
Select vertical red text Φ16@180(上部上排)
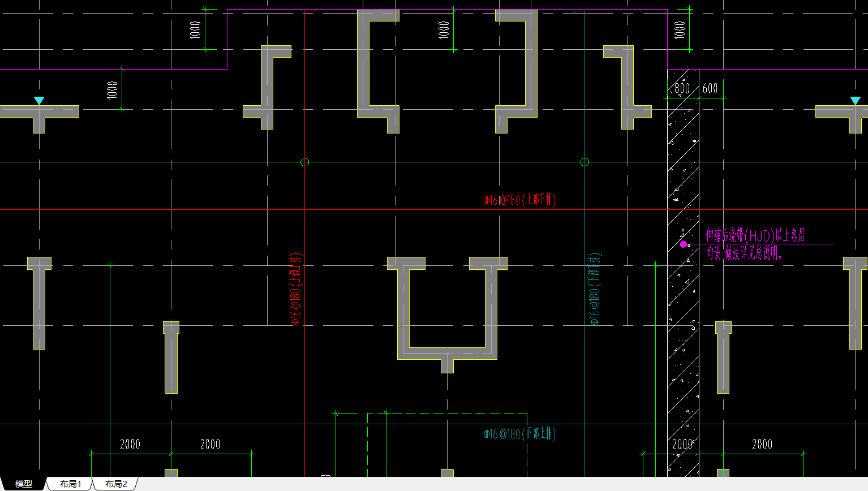click(x=295, y=289)
